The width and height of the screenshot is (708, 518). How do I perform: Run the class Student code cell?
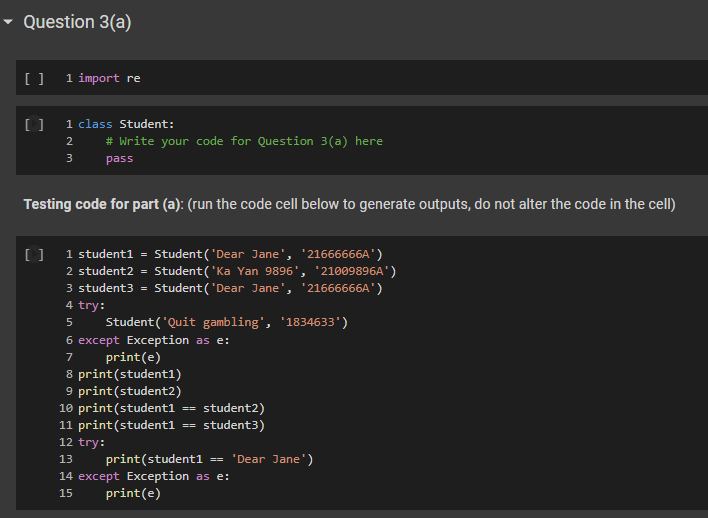[34, 124]
